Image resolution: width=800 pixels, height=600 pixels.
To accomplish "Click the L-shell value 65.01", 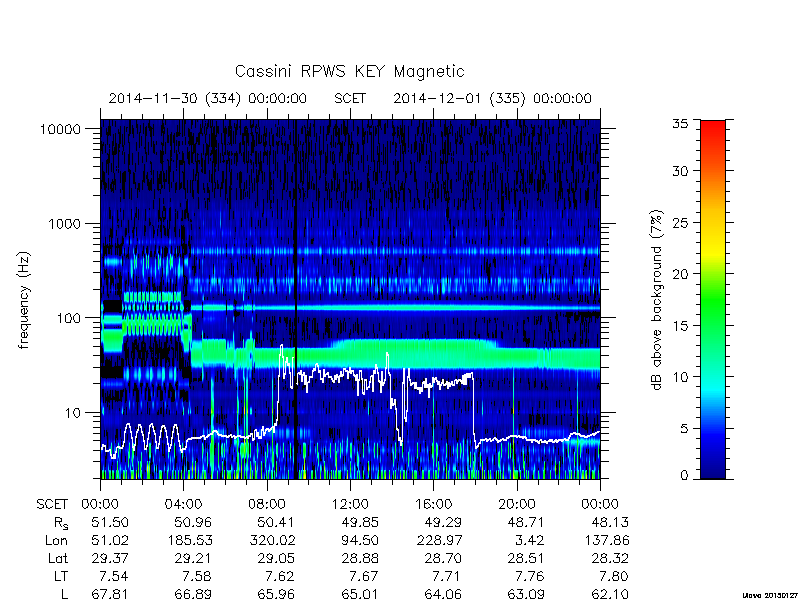I will click(360, 594).
